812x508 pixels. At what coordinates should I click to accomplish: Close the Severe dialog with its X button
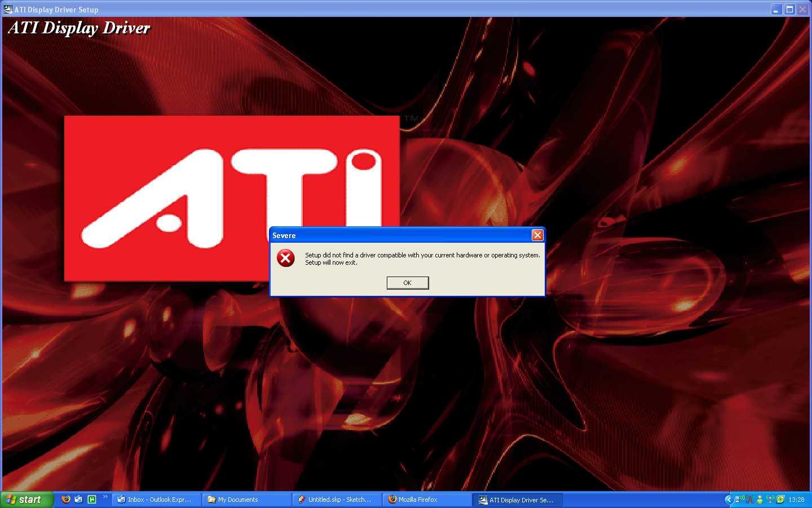537,235
